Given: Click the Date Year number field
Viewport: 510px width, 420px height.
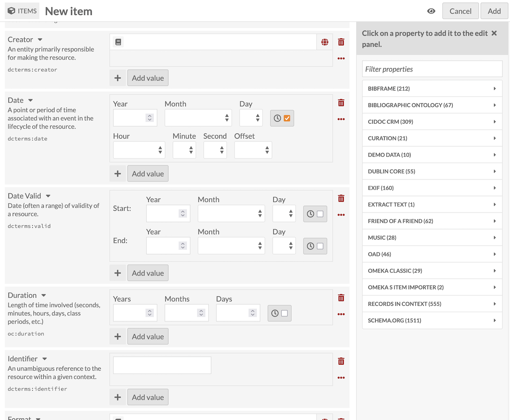Looking at the screenshot, I should tap(135, 118).
